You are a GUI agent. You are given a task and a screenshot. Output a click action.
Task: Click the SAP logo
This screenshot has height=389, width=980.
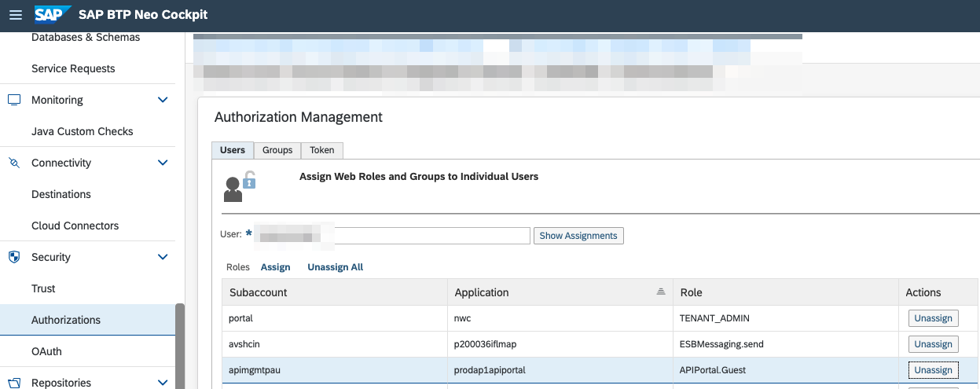coord(53,15)
